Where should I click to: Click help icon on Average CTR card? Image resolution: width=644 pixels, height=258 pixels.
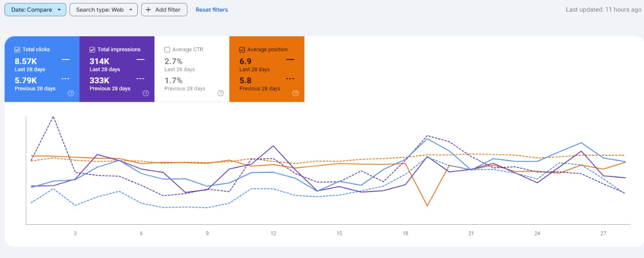(220, 93)
